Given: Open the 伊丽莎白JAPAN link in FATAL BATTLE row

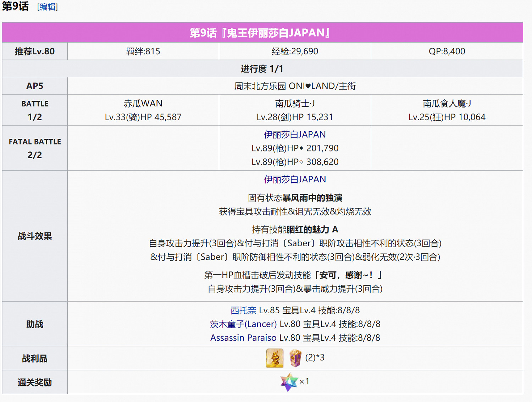Looking at the screenshot, I should pos(294,134).
